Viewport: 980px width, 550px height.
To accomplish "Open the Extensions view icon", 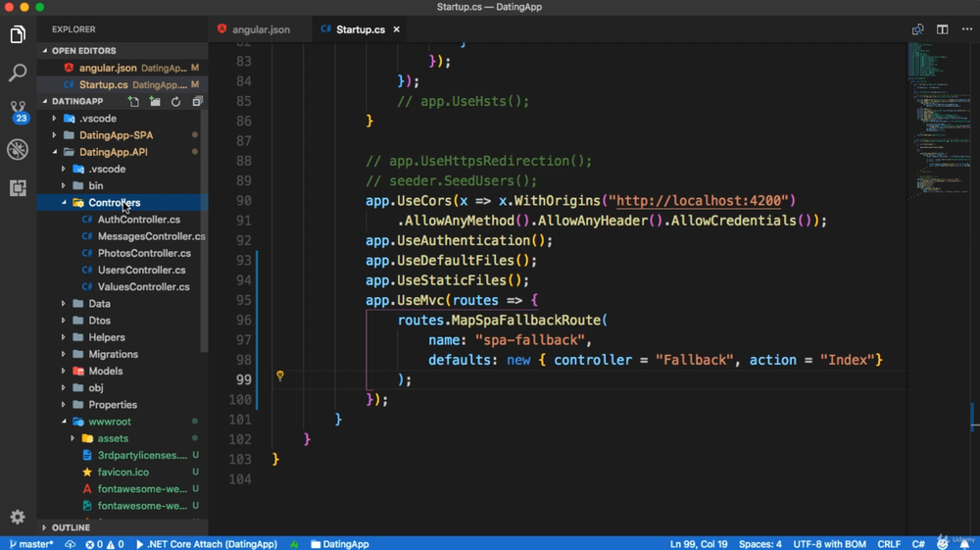I will [x=18, y=187].
